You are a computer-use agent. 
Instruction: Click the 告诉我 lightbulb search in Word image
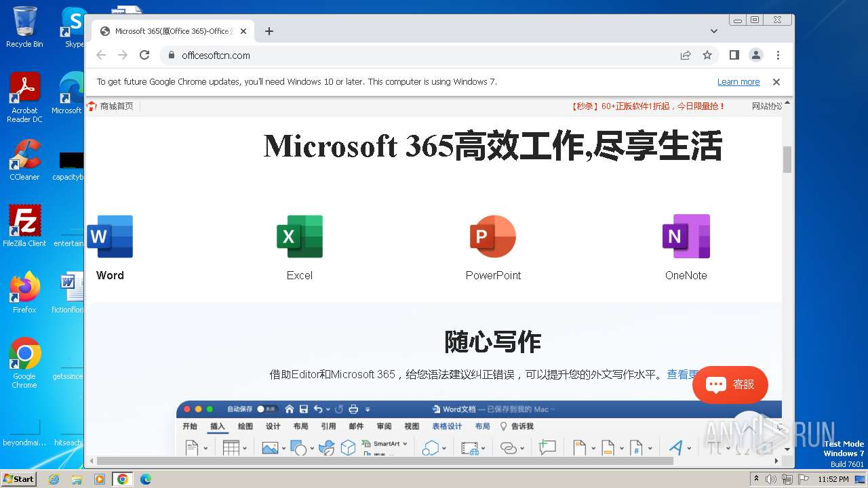[x=517, y=426]
